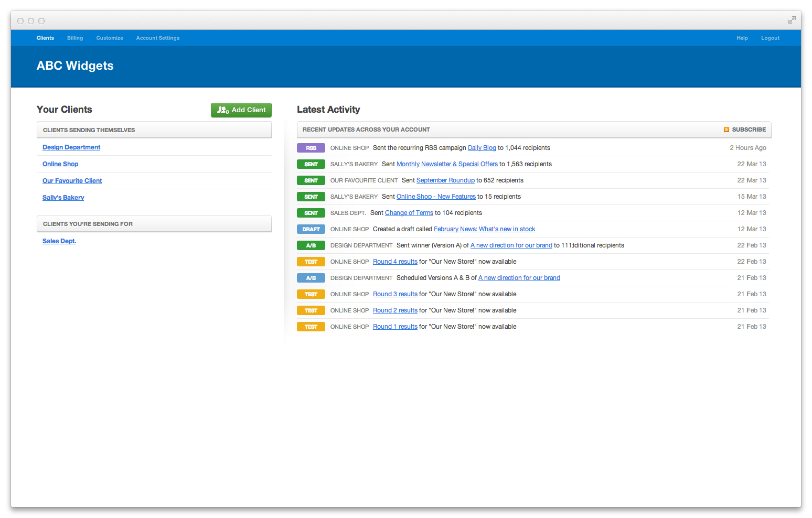Open the September Roundup campaign
The image size is (812, 518).
pos(445,180)
